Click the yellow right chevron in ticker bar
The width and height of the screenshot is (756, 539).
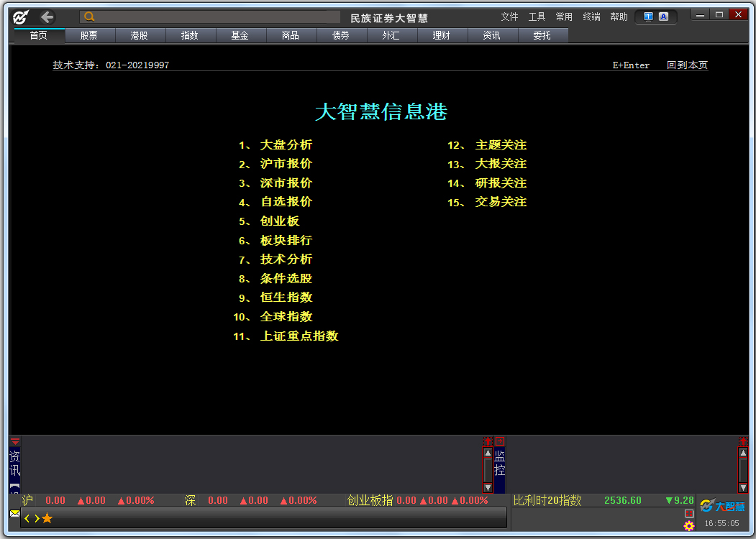click(37, 518)
